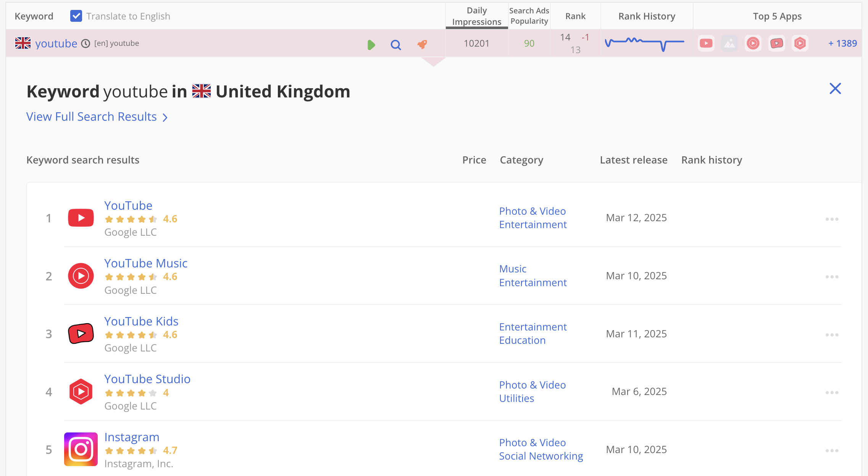Click the Daily Impressions value 10201
The image size is (868, 476).
(x=476, y=44)
